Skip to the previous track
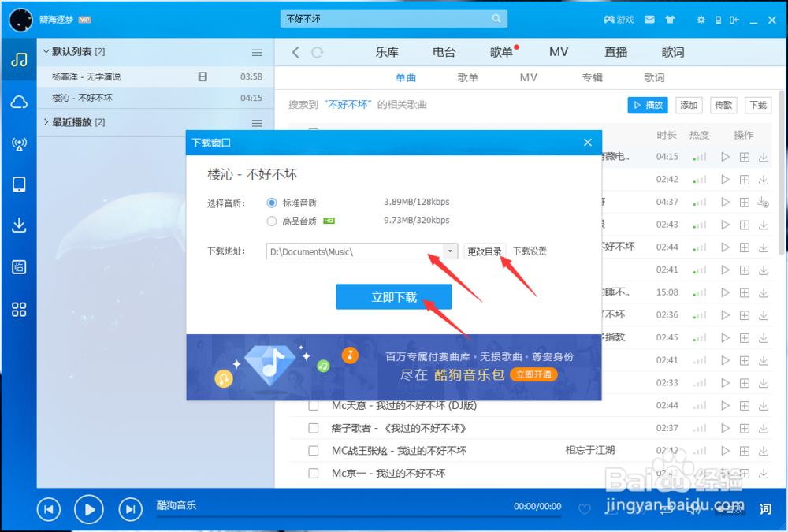The width and height of the screenshot is (788, 532). click(x=49, y=509)
